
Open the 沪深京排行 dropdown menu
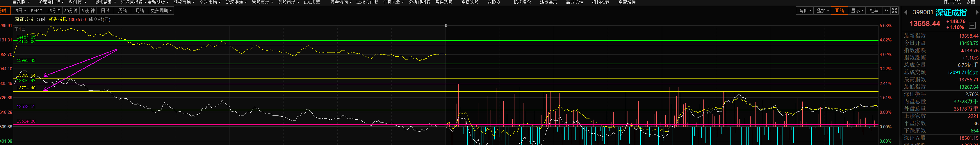[51, 2]
